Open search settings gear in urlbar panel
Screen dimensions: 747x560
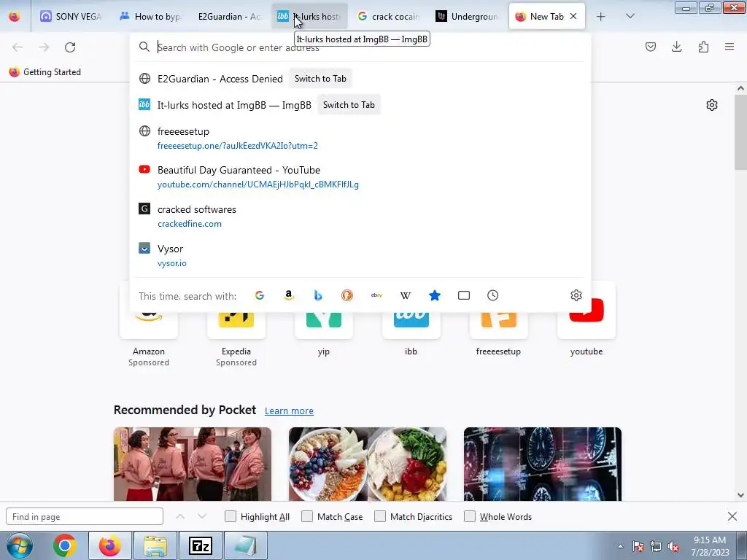[576, 296]
